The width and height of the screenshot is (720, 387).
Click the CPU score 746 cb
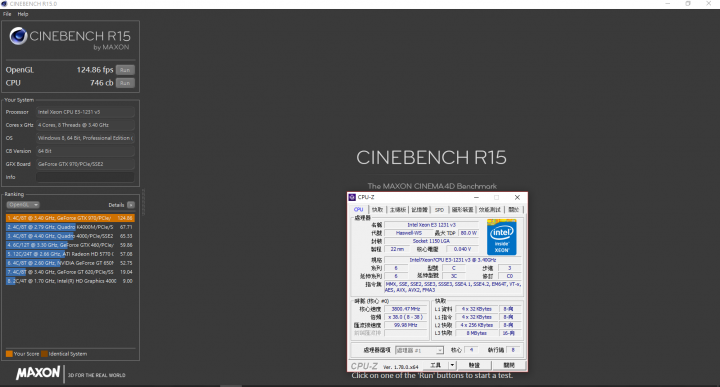(x=101, y=83)
